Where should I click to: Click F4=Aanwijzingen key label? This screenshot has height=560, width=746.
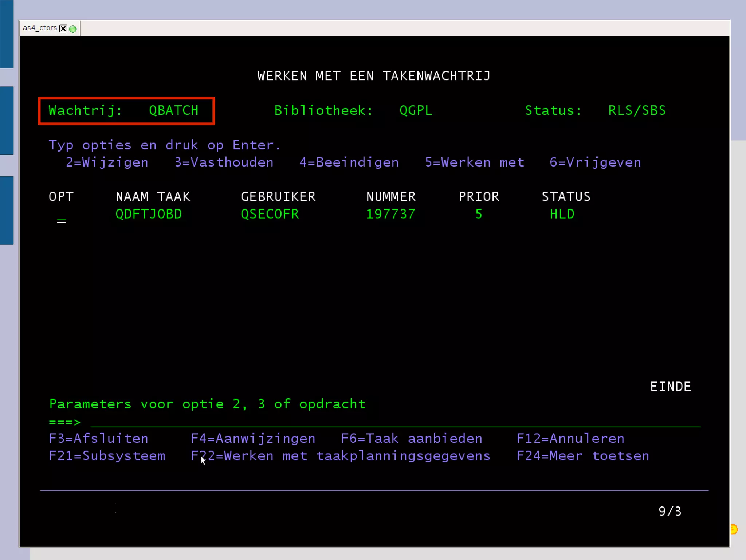(x=253, y=438)
